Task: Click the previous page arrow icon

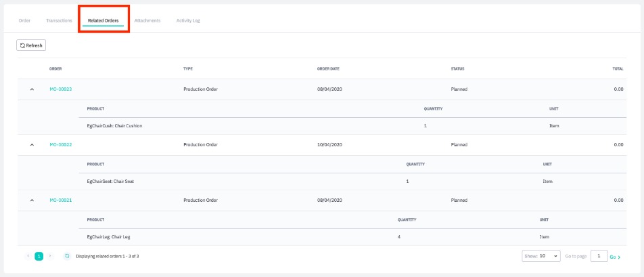Action: [28, 256]
